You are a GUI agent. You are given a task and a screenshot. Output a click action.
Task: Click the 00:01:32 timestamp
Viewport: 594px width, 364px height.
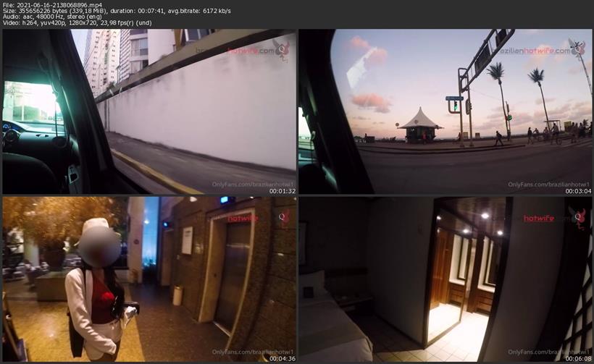pyautogui.click(x=282, y=191)
